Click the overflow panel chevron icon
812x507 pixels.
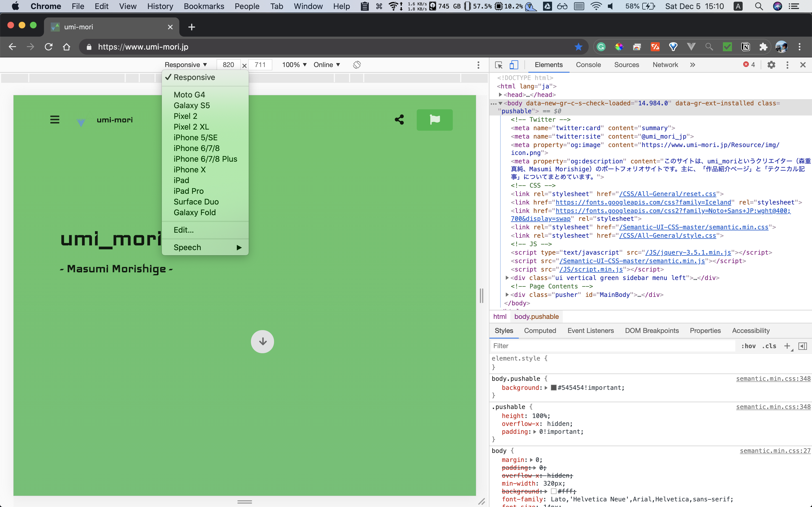(692, 65)
